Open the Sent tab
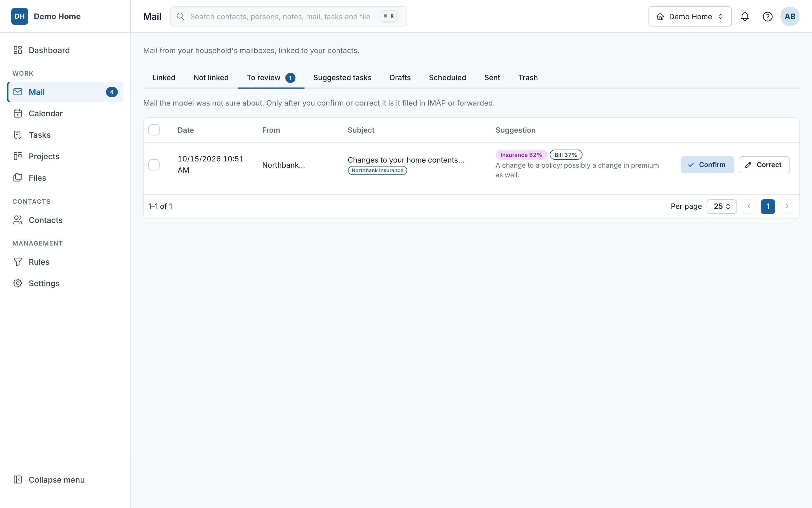This screenshot has width=812, height=508. tap(492, 78)
